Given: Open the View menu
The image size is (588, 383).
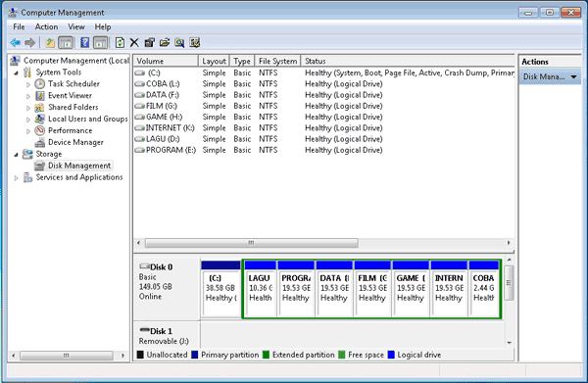Looking at the screenshot, I should [x=76, y=27].
